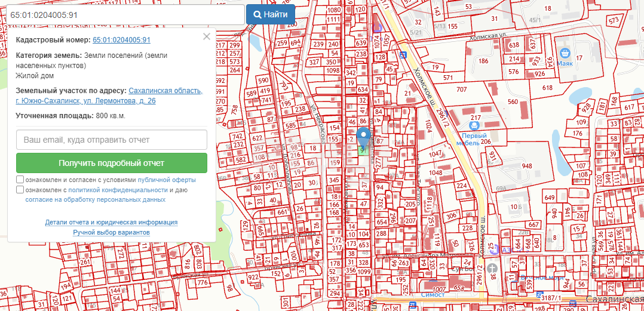The height and width of the screenshot is (311, 644).
Task: Tick the политикой конфиденциальности consent checkbox
Action: (20, 190)
